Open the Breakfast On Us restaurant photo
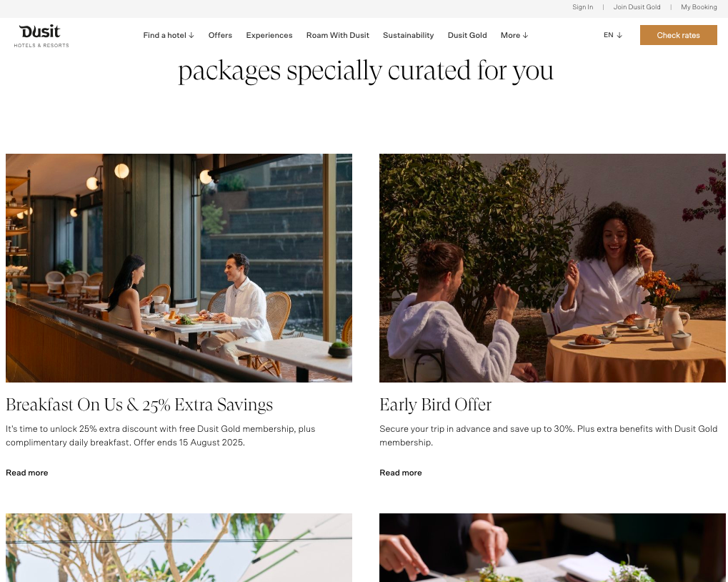 point(179,268)
